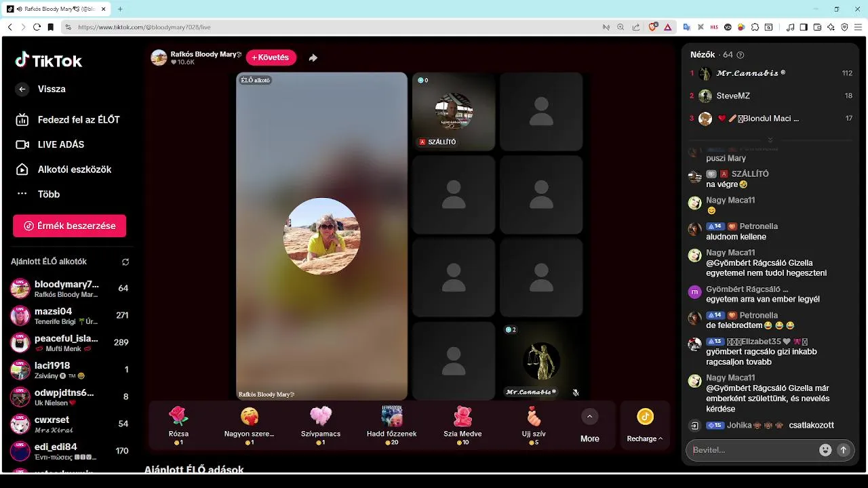
Task: Send the Szívpamacs gift
Action: click(321, 426)
